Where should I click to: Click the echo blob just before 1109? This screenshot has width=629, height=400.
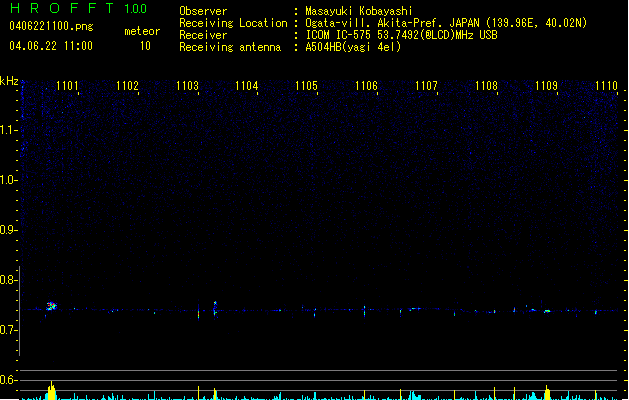(x=547, y=311)
